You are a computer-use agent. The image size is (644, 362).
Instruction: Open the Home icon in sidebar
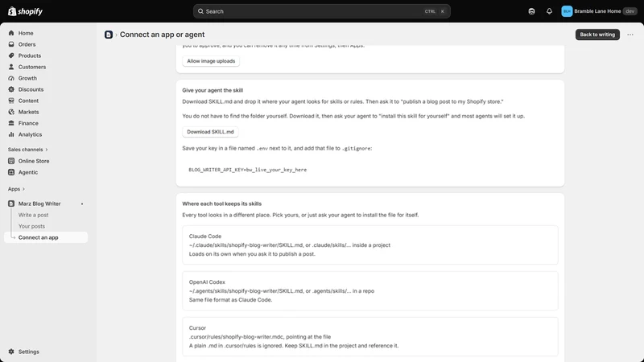click(x=11, y=33)
